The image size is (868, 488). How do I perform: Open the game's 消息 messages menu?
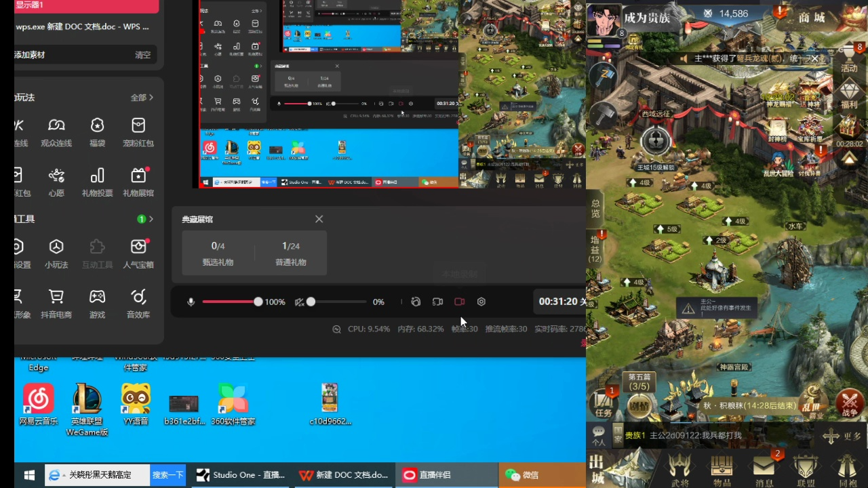(x=764, y=470)
